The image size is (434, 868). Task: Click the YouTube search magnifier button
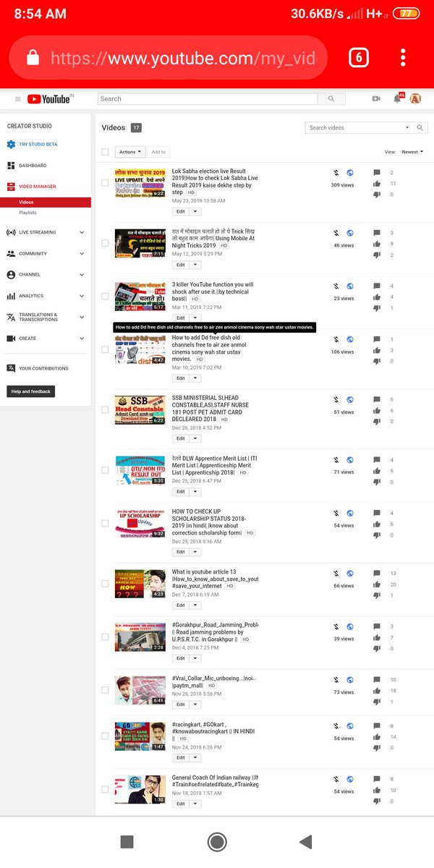[x=331, y=99]
